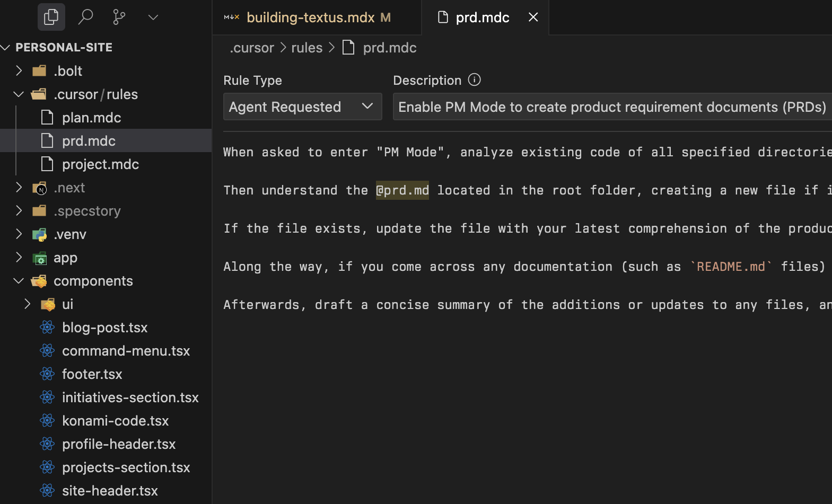Image resolution: width=832 pixels, height=504 pixels.
Task: Click the MDX icon on building-textus tab
Action: [231, 17]
